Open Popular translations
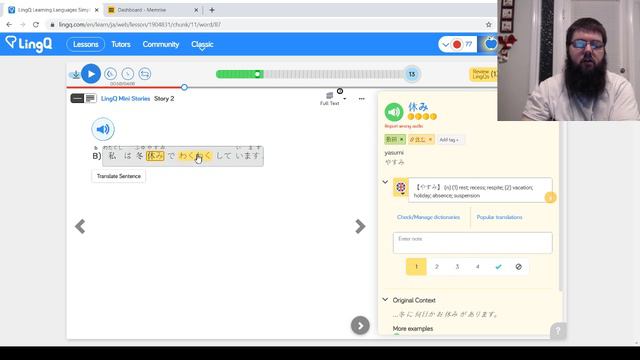Image resolution: width=640 pixels, height=360 pixels. point(499,217)
